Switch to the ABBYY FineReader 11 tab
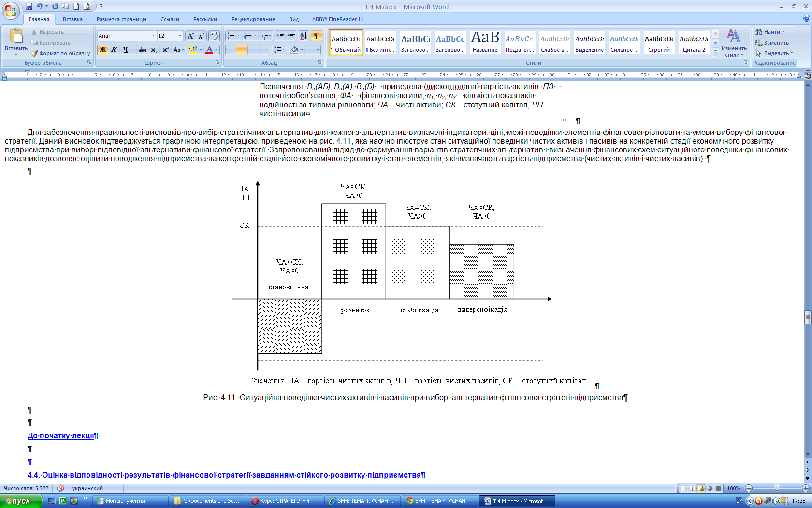Viewport: 812px width, 508px height. (338, 19)
